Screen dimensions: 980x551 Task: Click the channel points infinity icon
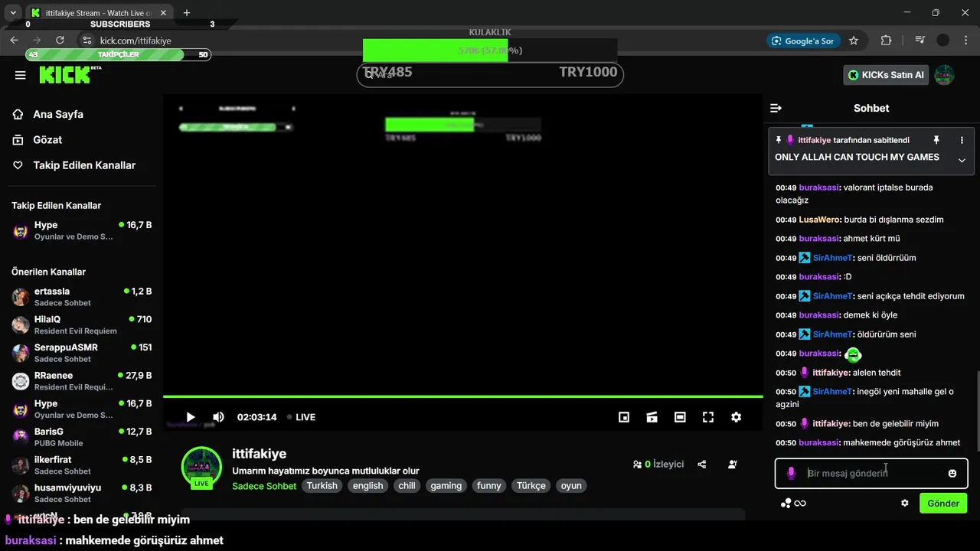click(x=793, y=503)
